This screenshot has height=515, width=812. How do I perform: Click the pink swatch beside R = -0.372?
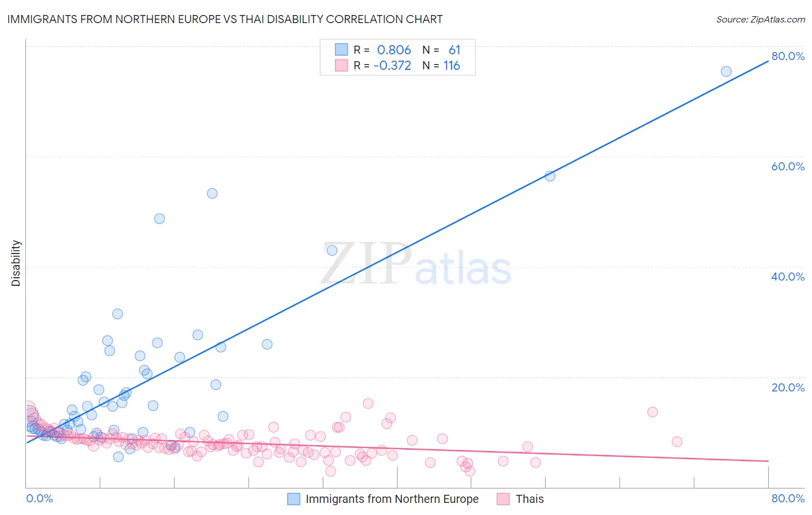pyautogui.click(x=341, y=65)
